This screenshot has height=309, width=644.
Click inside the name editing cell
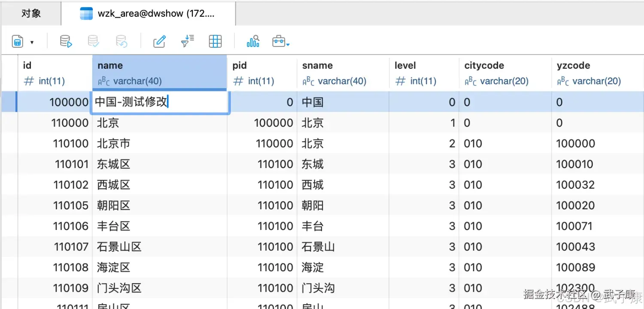click(159, 102)
